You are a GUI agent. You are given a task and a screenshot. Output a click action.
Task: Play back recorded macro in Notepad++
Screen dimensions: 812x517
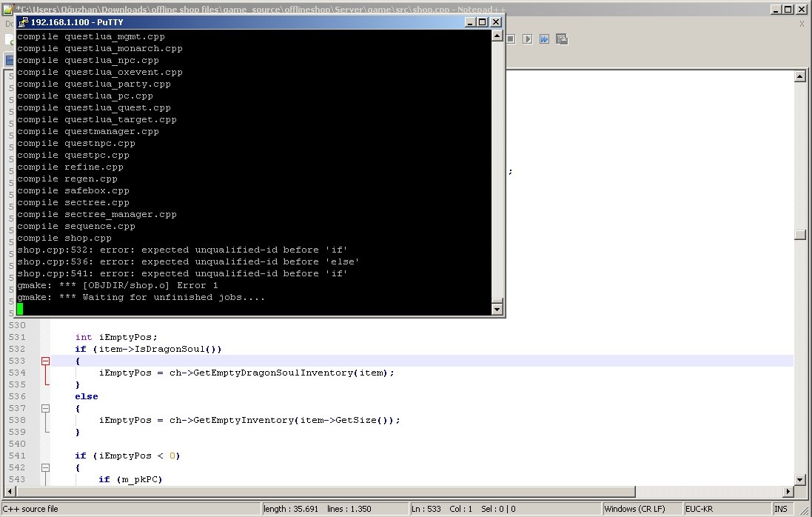[x=527, y=39]
